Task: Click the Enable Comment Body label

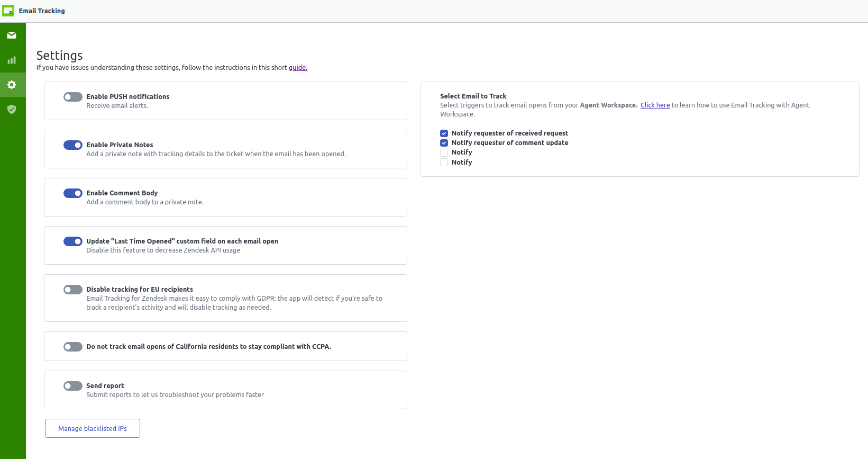Action: point(122,193)
